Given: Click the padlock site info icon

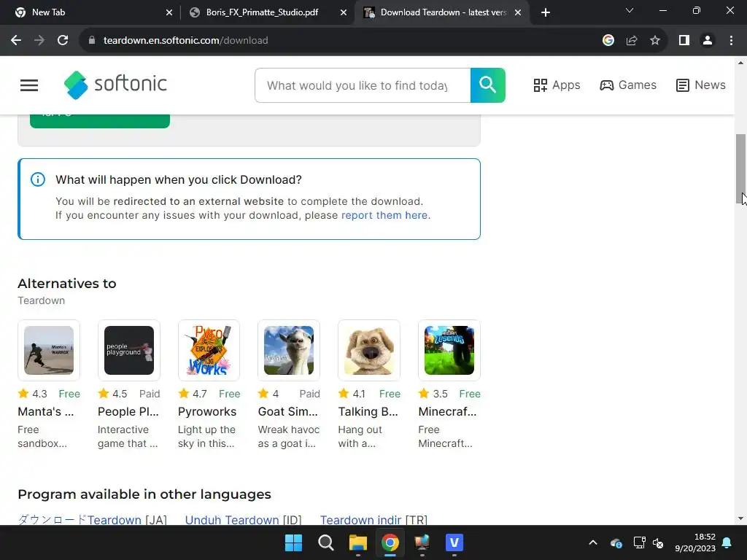Looking at the screenshot, I should pos(92,41).
